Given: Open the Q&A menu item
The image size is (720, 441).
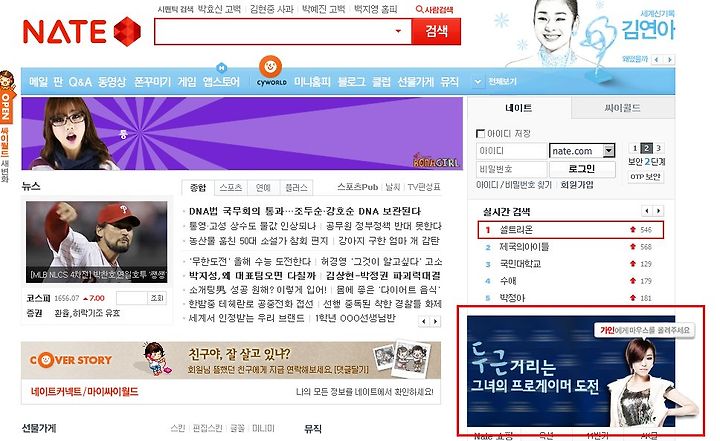Looking at the screenshot, I should coord(80,82).
